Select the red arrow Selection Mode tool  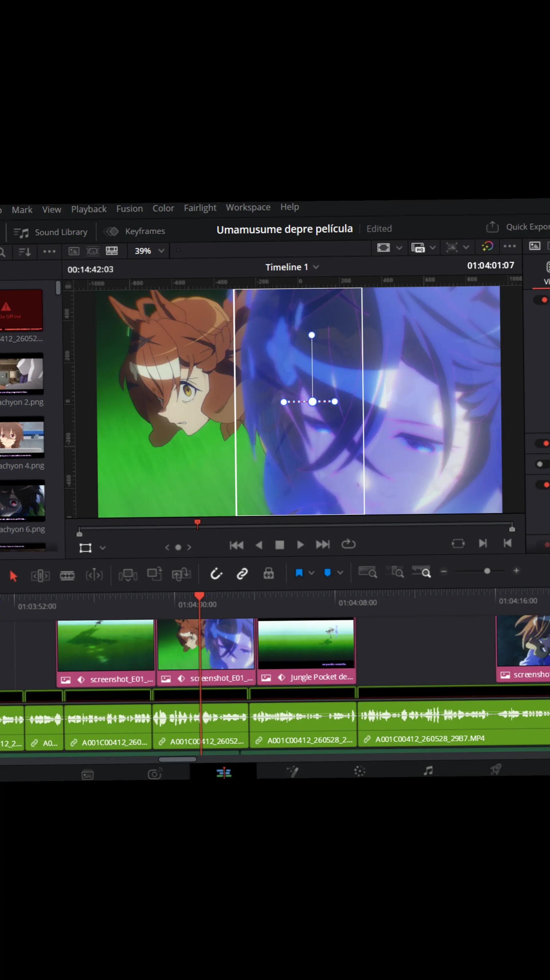pyautogui.click(x=13, y=576)
